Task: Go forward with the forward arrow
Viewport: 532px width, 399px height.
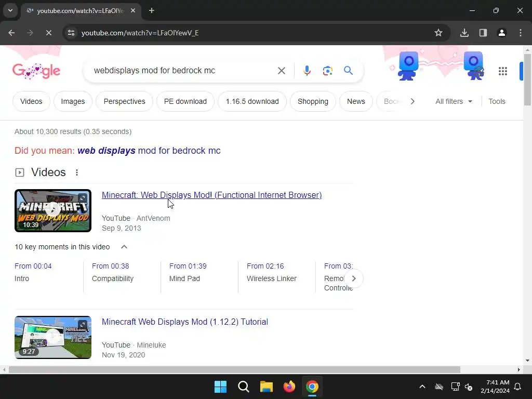Action: pyautogui.click(x=30, y=33)
